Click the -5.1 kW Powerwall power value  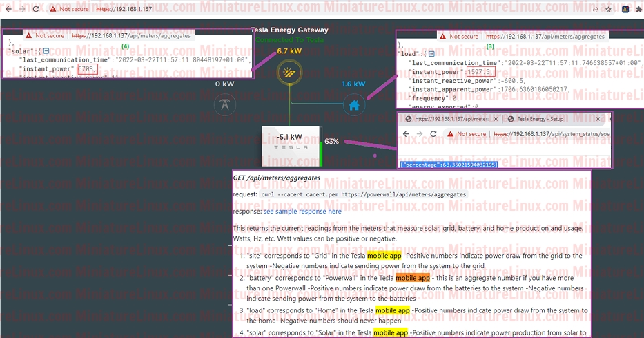click(289, 137)
